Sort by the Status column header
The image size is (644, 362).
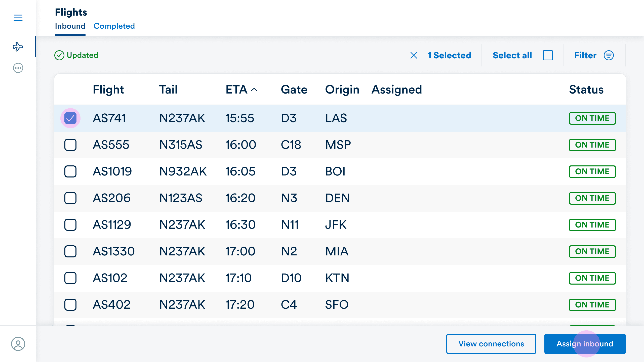[586, 90]
